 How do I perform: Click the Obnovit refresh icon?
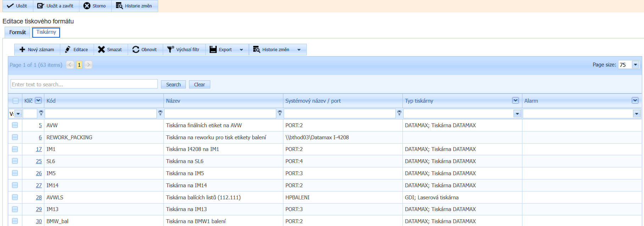(136, 50)
